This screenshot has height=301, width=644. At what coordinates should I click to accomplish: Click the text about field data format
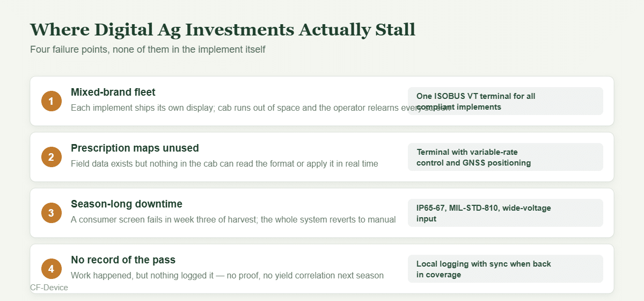coord(224,163)
